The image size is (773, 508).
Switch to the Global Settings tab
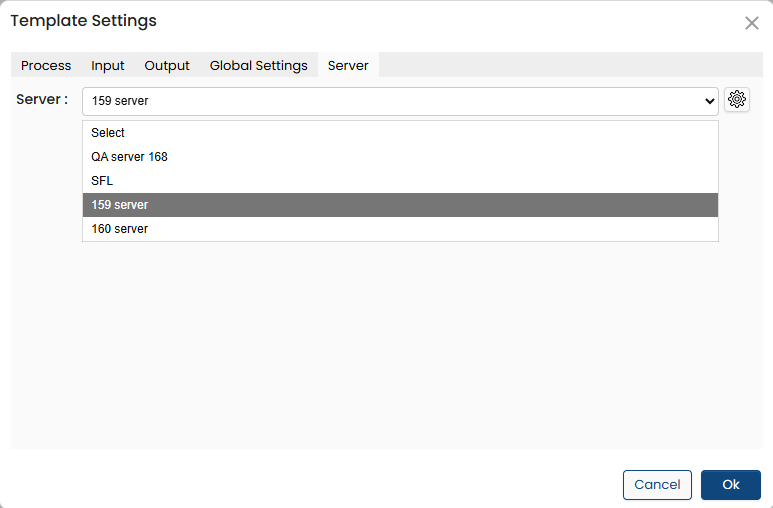[x=258, y=66]
